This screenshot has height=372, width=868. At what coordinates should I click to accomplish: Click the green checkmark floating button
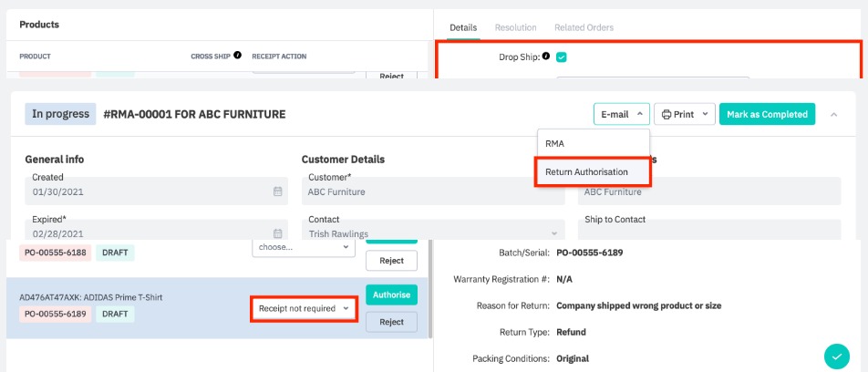click(x=836, y=356)
